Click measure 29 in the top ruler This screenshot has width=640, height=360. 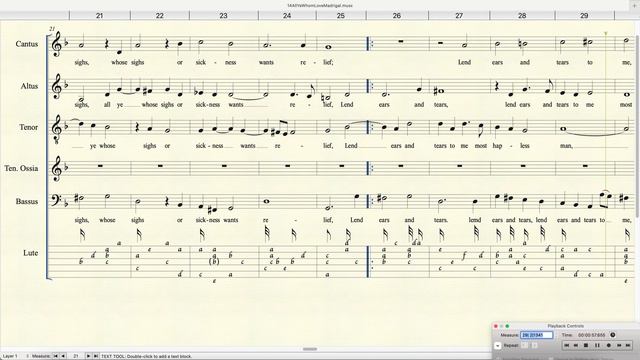584,16
